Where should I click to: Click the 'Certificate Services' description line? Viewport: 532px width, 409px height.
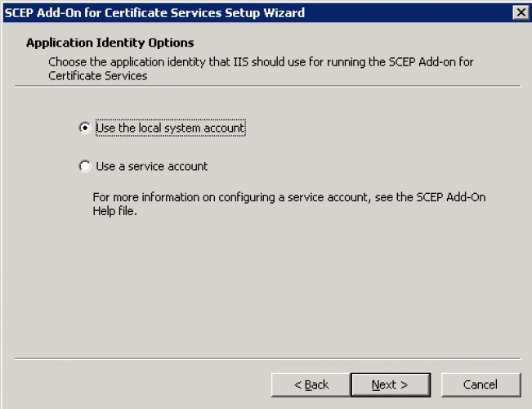coord(98,75)
